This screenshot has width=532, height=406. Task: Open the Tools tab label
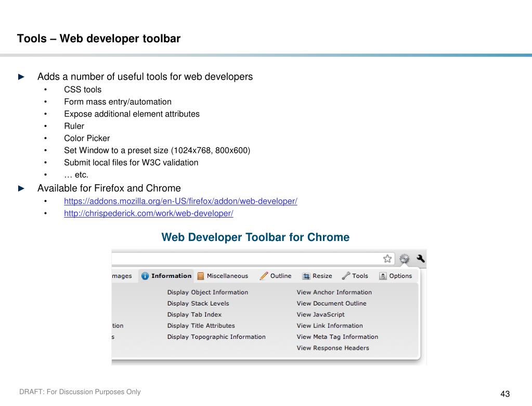(360, 276)
